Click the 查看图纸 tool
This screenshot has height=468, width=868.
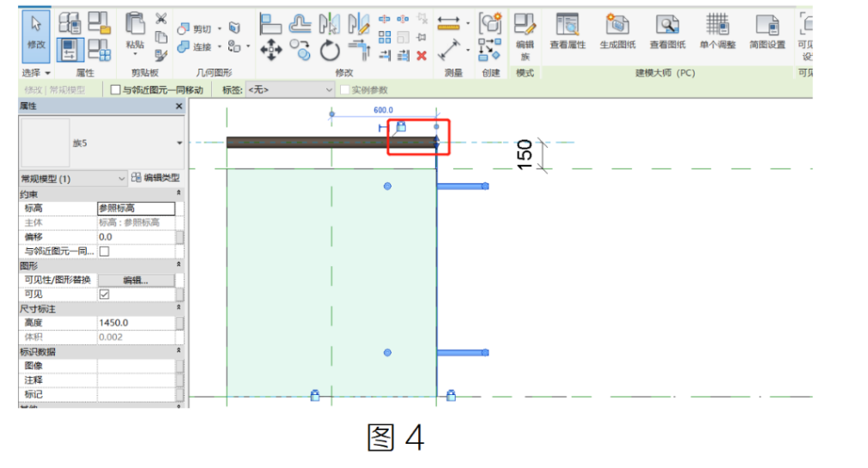(667, 31)
